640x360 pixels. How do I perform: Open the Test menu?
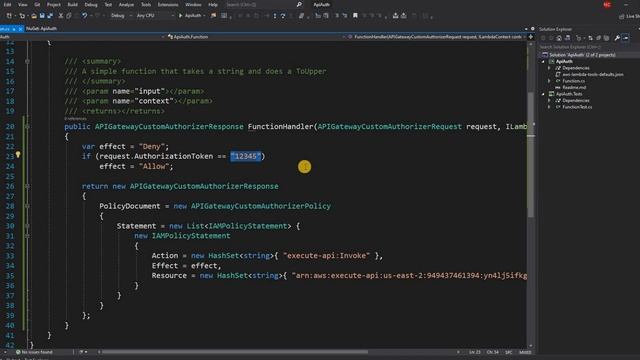108,4
